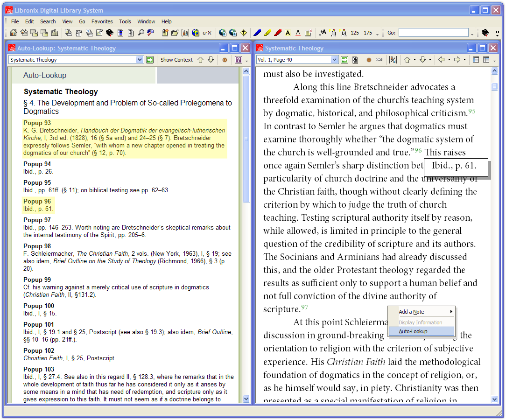Click the magnifying glass search icon
The image size is (506, 420).
[141, 33]
